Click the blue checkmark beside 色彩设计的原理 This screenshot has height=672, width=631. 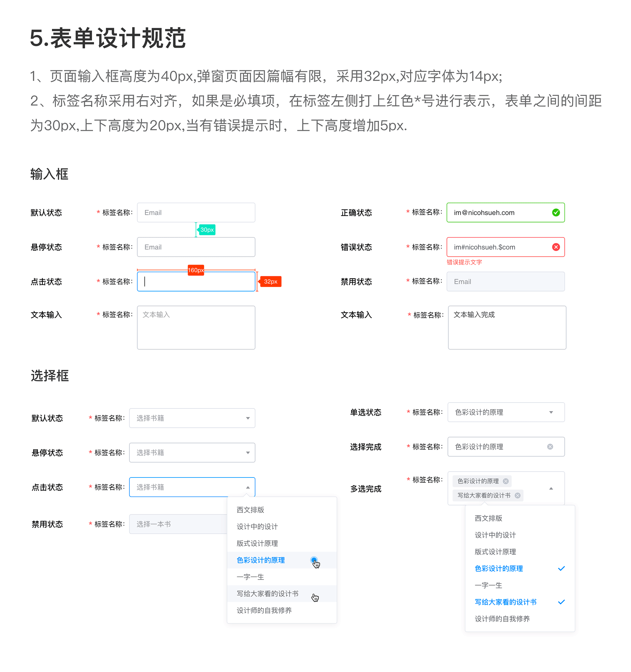[x=561, y=568]
